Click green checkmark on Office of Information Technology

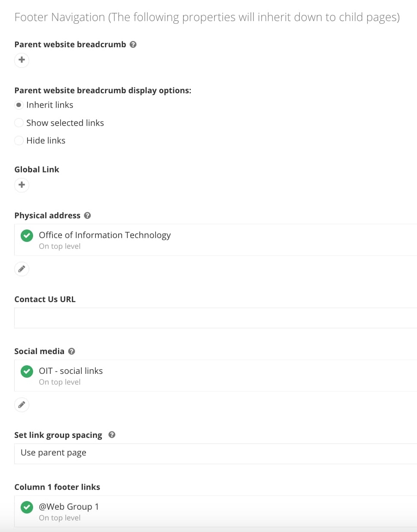pyautogui.click(x=26, y=235)
